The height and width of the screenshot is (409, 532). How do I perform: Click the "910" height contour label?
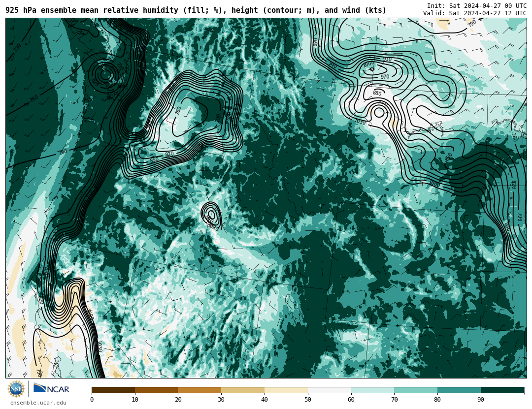pos(387,60)
